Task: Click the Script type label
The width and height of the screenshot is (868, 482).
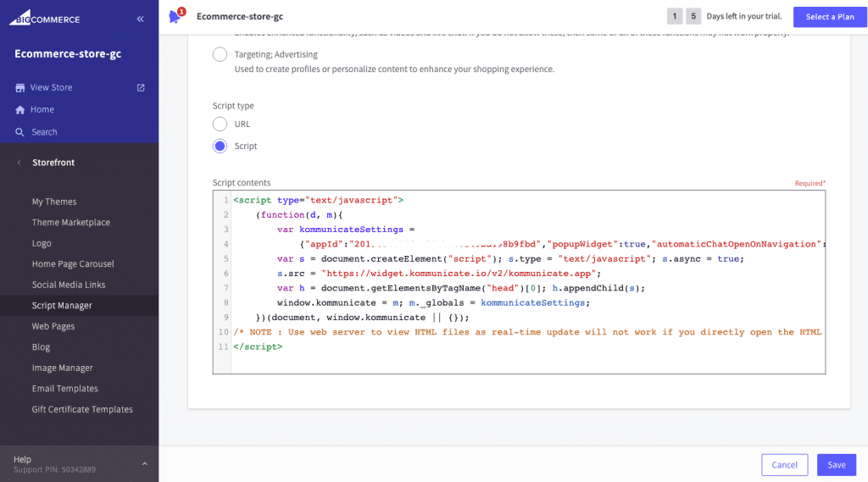Action: 233,106
